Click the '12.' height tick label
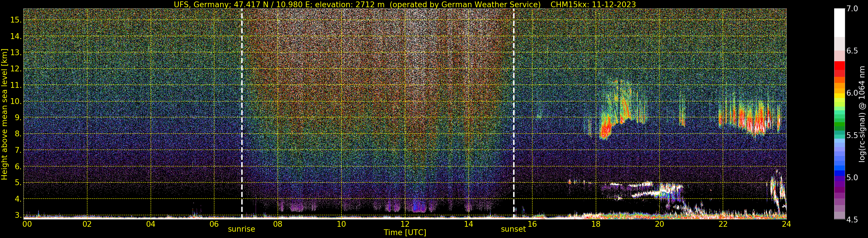Image resolution: width=868 pixels, height=238 pixels. [x=16, y=69]
